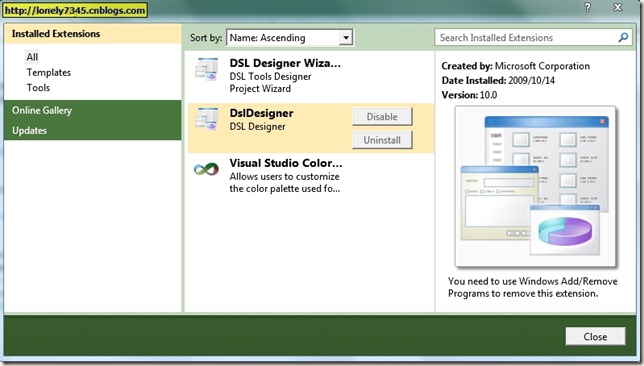
Task: Click the Visual Studio Color infinity icon
Action: (206, 169)
